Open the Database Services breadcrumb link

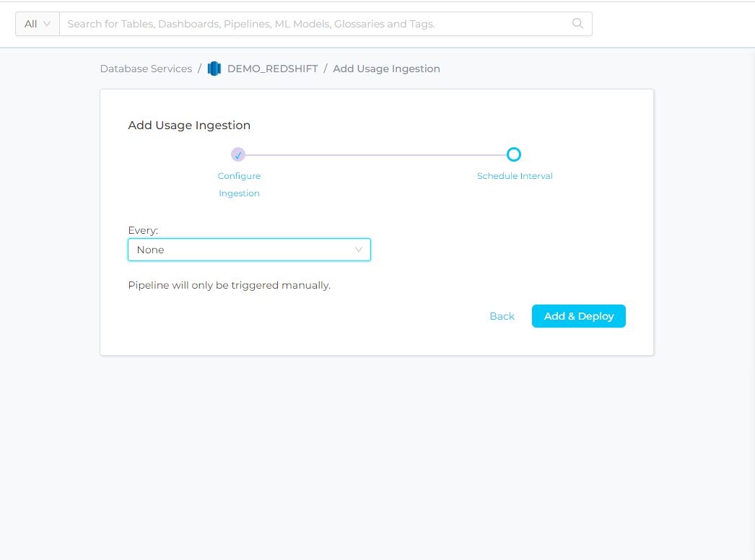click(x=146, y=69)
